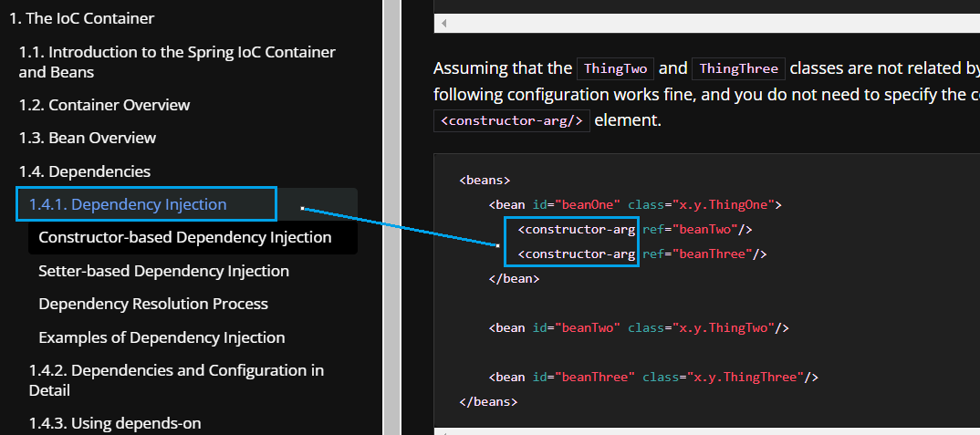This screenshot has width=980, height=435.
Task: Jump to 'Setter-based Dependency Injection'
Action: (x=163, y=271)
